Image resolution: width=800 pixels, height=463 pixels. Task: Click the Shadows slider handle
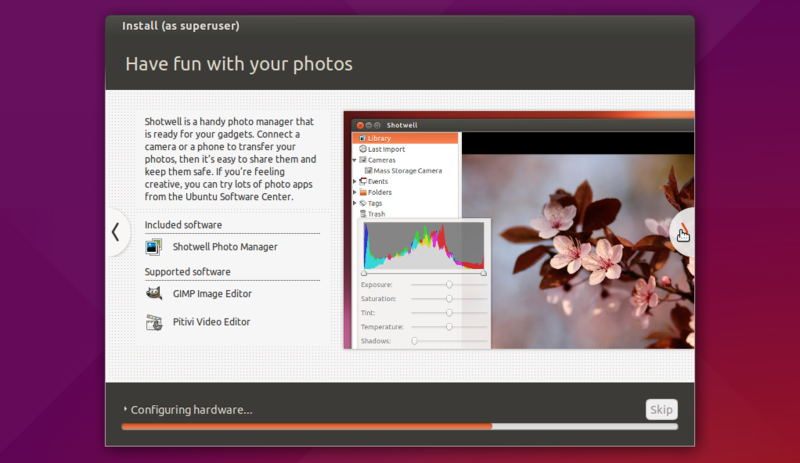click(x=414, y=340)
